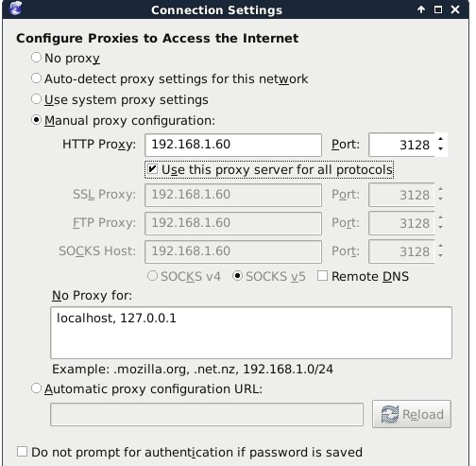The width and height of the screenshot is (476, 466).
Task: Click the HTTP proxy Port number field
Action: point(401,145)
